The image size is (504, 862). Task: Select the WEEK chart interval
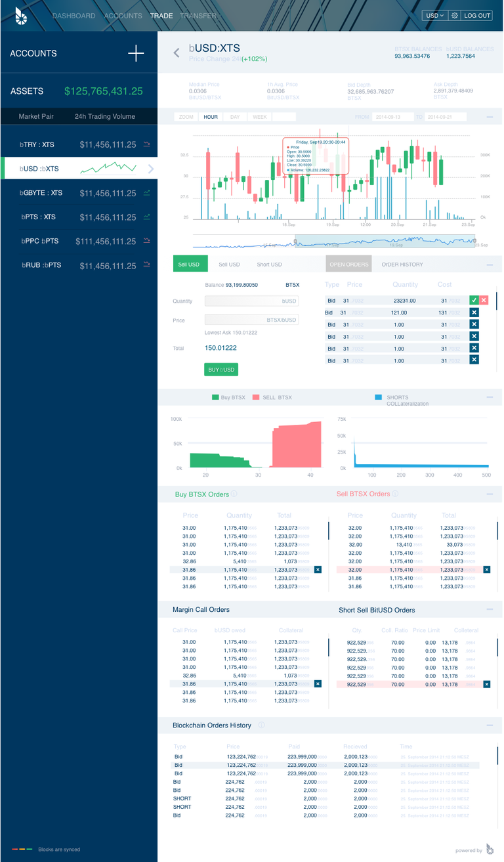[259, 117]
